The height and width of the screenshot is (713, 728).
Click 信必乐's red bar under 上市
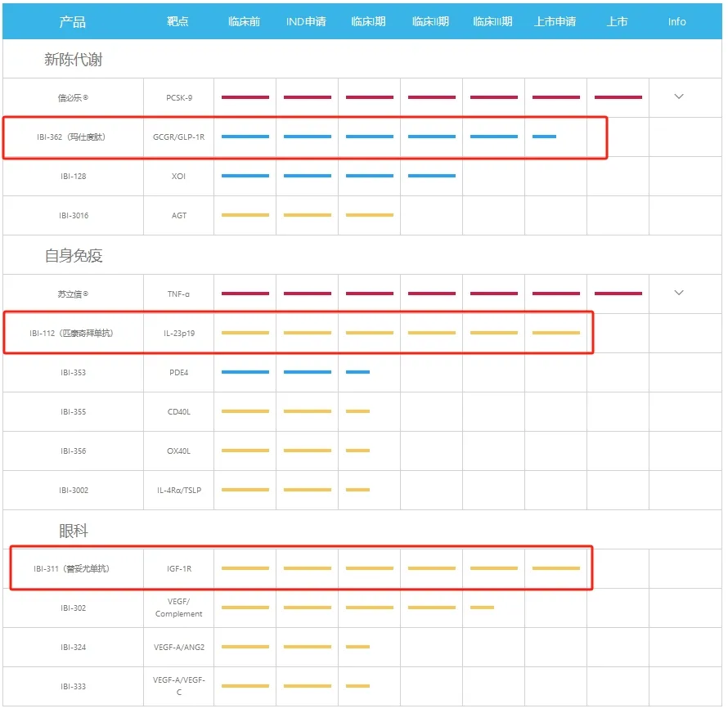[x=618, y=97]
